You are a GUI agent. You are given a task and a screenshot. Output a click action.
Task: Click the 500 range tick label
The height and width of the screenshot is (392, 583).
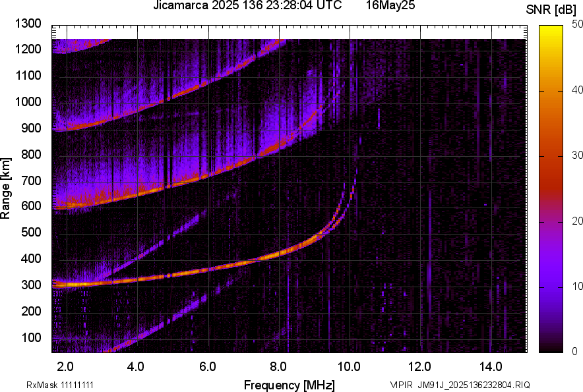coord(31,232)
